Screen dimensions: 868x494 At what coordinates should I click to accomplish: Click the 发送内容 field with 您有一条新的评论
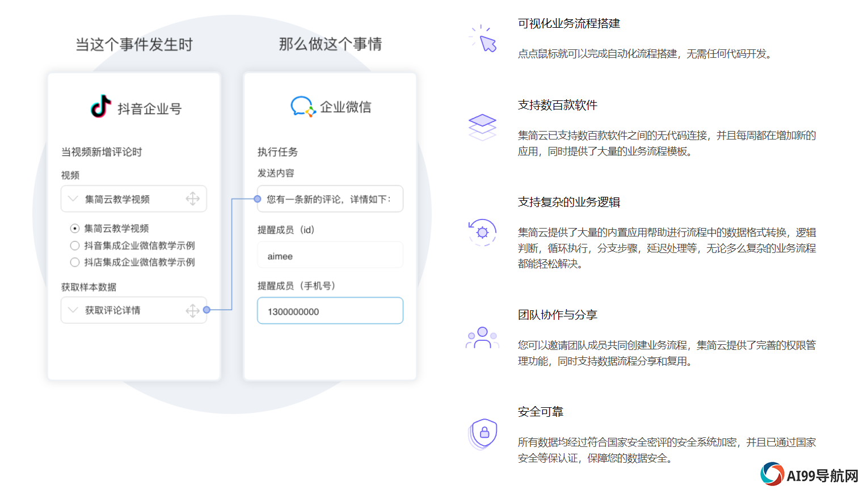click(330, 199)
